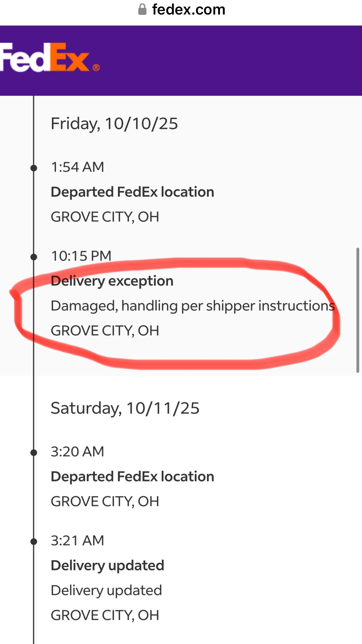Image resolution: width=362 pixels, height=644 pixels.
Task: Tap the fedex.com URL text
Action: pyautogui.click(x=188, y=10)
